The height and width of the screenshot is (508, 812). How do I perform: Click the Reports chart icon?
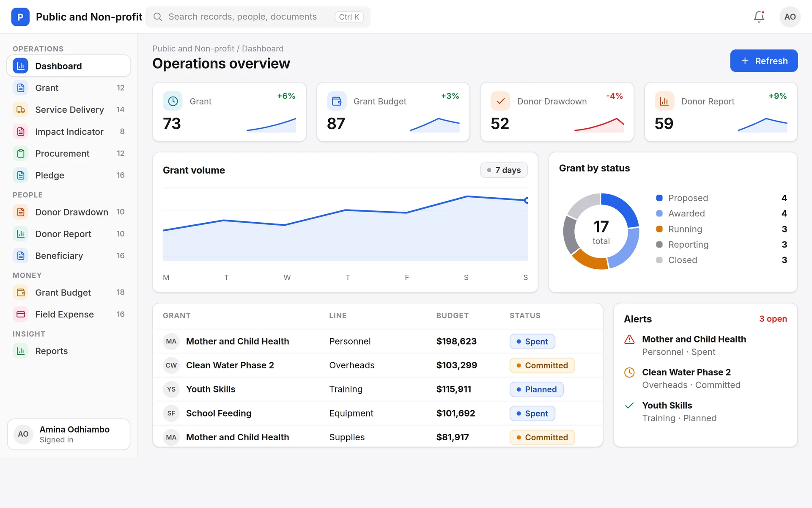[x=21, y=351]
